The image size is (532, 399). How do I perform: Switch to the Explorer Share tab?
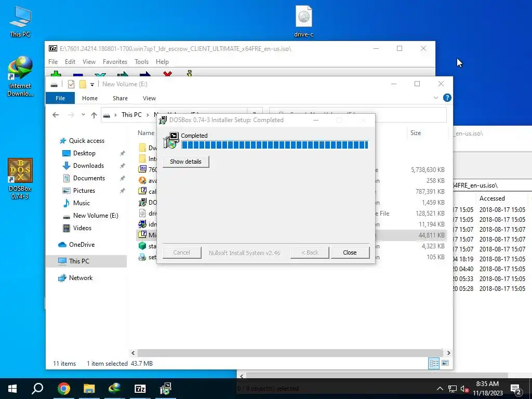click(120, 98)
